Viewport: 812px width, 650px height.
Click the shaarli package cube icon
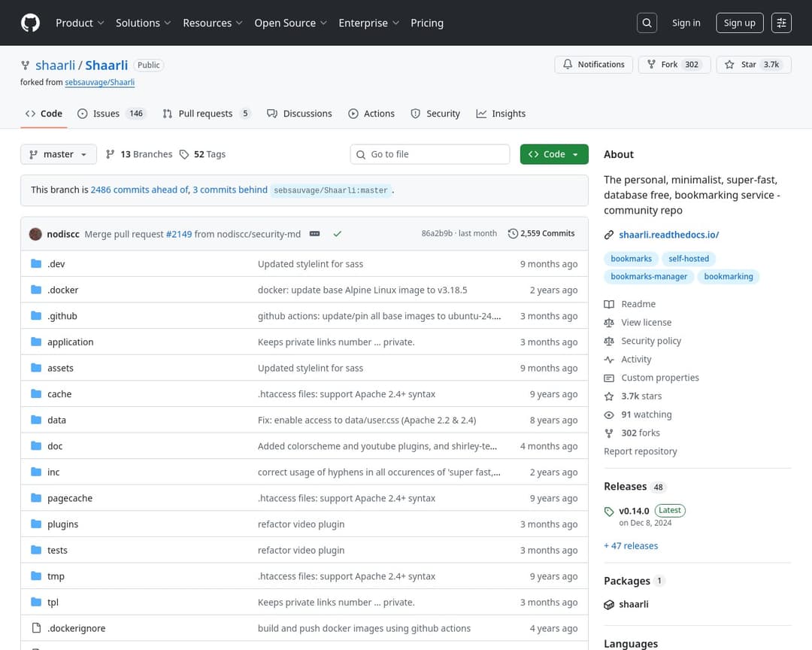pyautogui.click(x=609, y=604)
